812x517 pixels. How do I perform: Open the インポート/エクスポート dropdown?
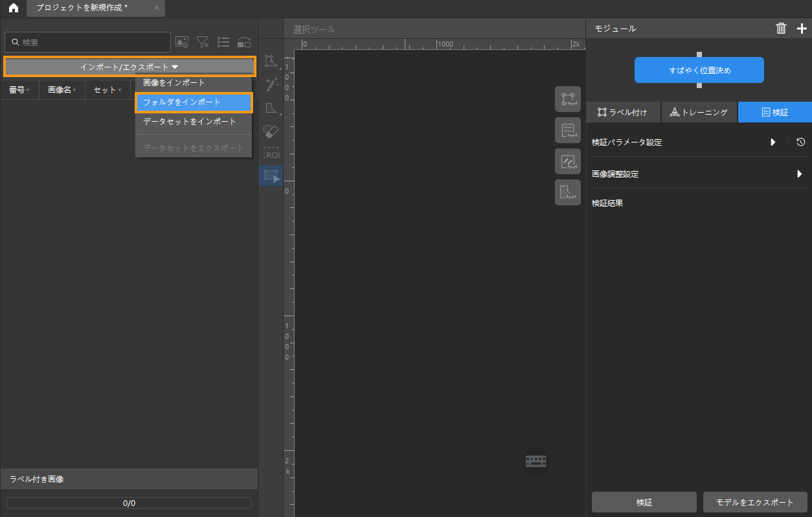130,67
